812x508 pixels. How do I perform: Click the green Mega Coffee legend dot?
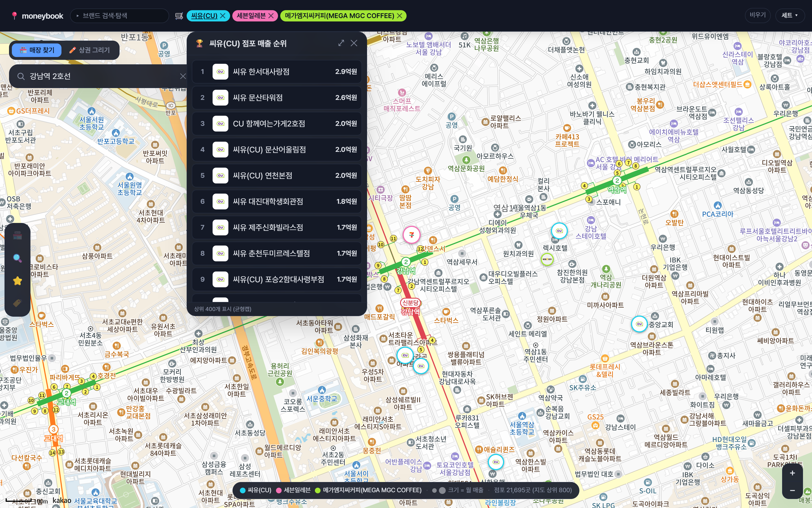(x=318, y=490)
